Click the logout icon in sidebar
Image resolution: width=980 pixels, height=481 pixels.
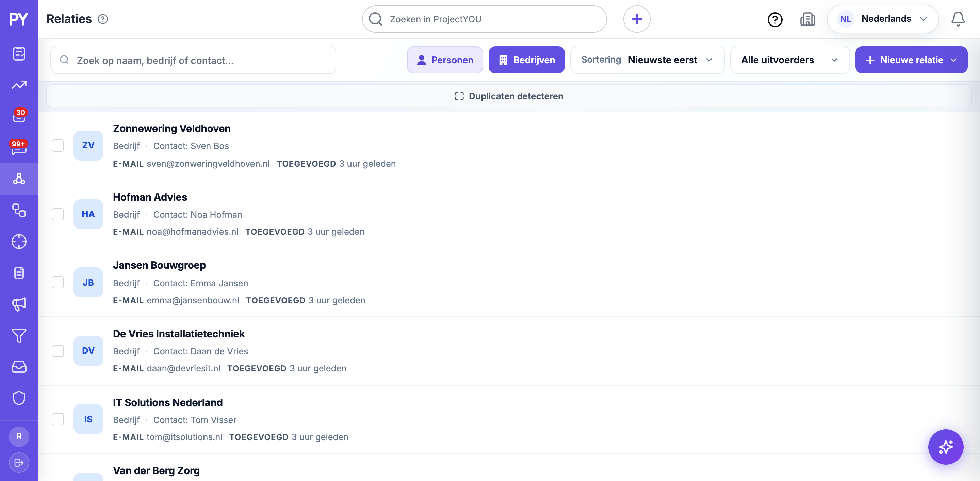pos(19,463)
